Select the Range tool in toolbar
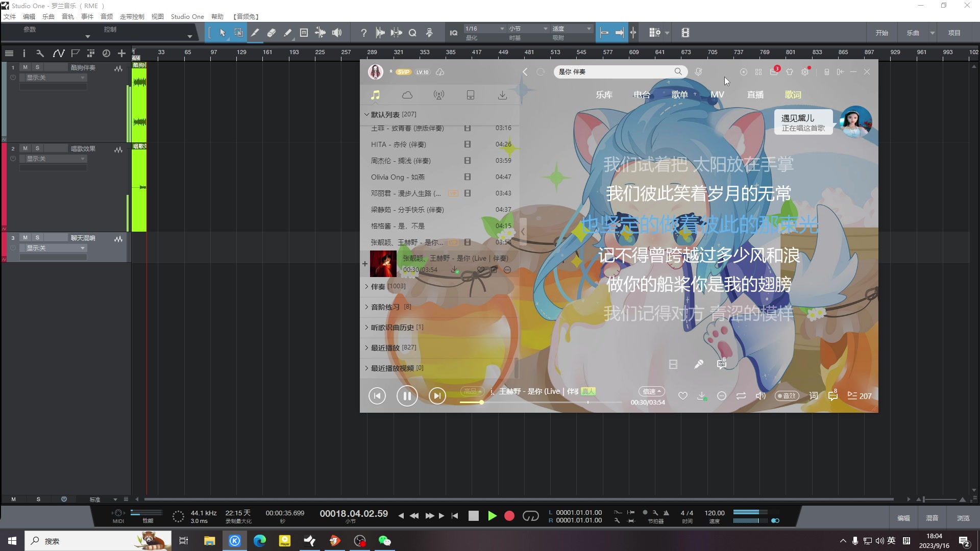The image size is (980, 551). 238,33
